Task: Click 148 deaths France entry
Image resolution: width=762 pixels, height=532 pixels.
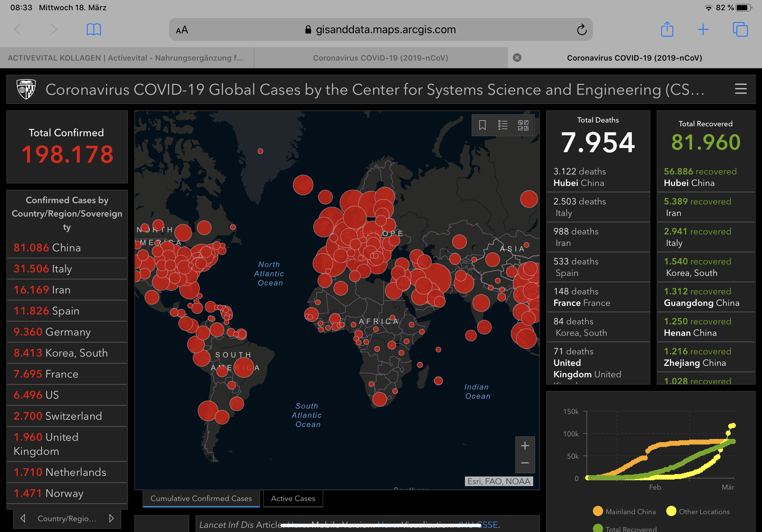Action: (598, 297)
